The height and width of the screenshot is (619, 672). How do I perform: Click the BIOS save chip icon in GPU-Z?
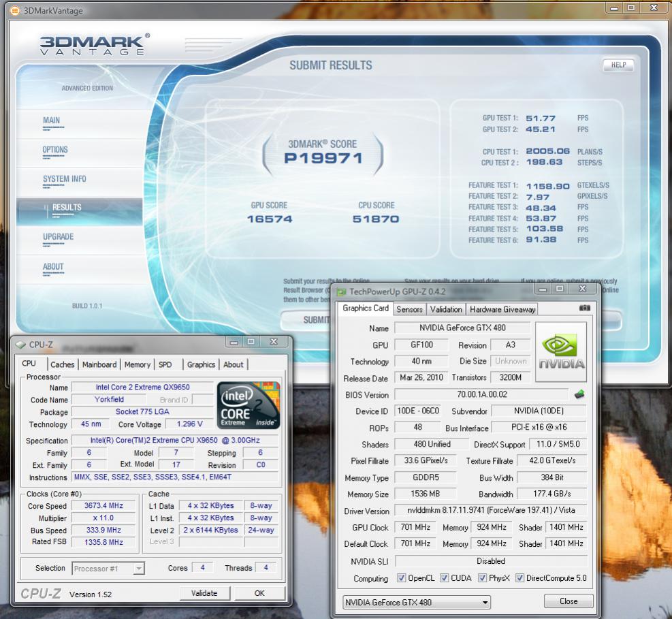tap(579, 394)
